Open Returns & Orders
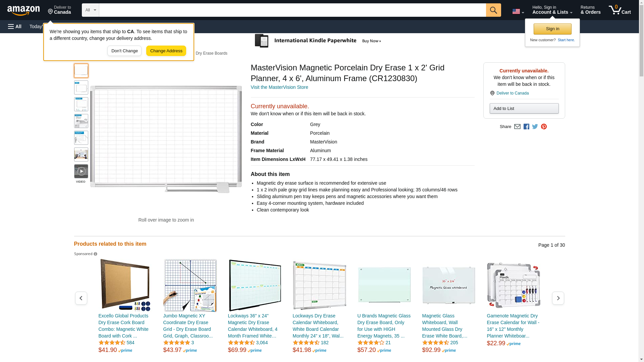 coord(590,10)
